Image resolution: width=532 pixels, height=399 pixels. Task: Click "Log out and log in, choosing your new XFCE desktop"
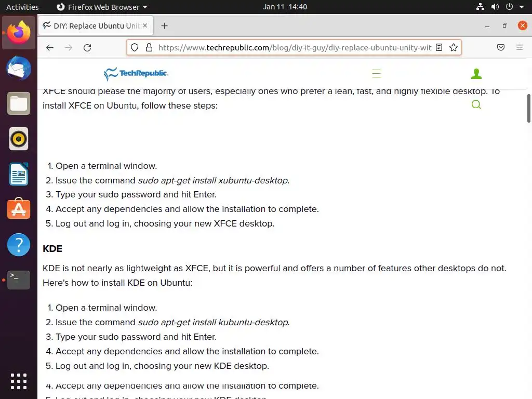point(165,223)
